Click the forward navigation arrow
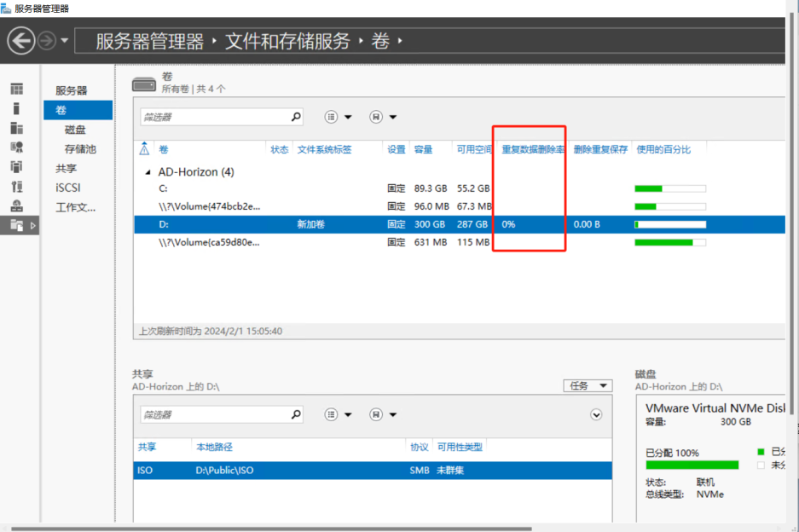Image resolution: width=799 pixels, height=532 pixels. pos(47,40)
